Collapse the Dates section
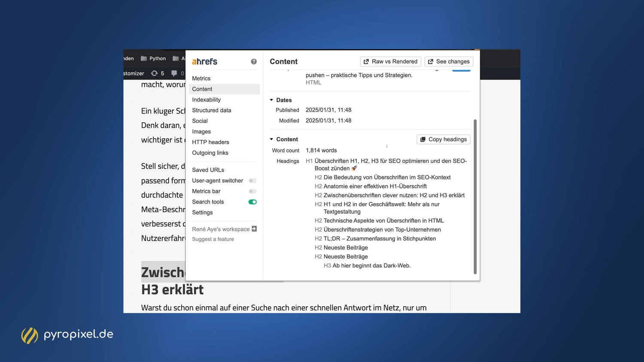644x362 pixels. click(x=271, y=100)
